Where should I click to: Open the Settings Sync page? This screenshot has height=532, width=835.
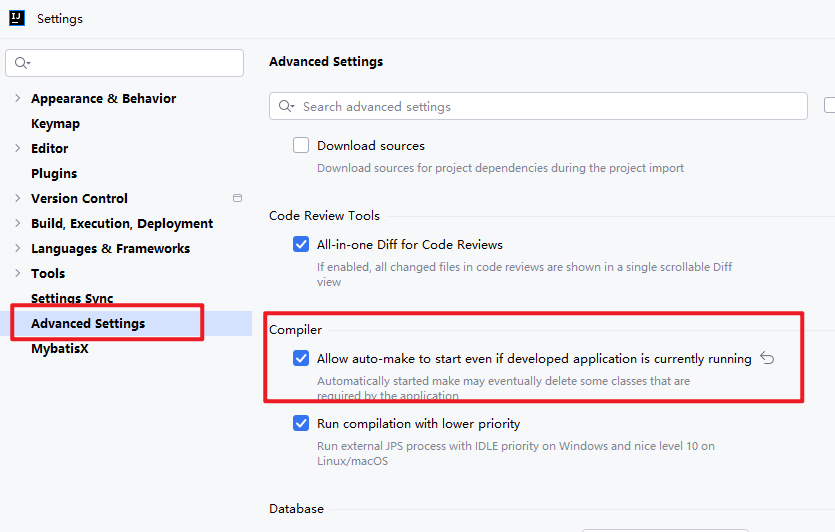tap(72, 298)
